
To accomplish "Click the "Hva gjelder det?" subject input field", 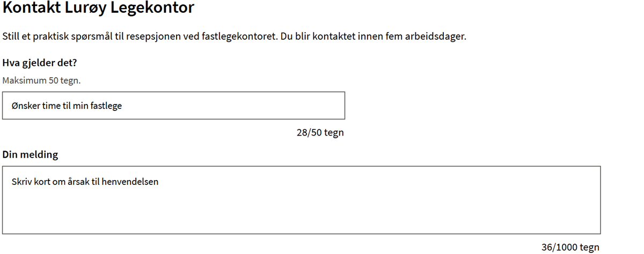I will [173, 106].
